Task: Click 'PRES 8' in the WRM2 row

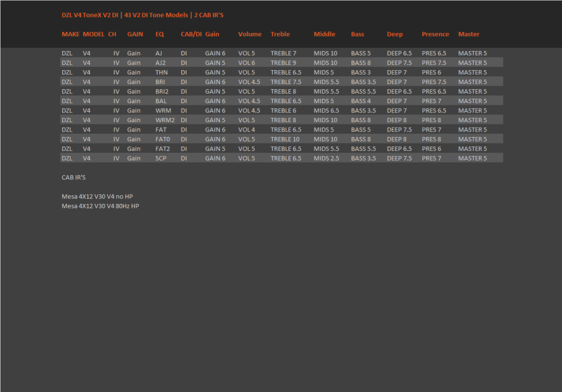Action: 431,120
